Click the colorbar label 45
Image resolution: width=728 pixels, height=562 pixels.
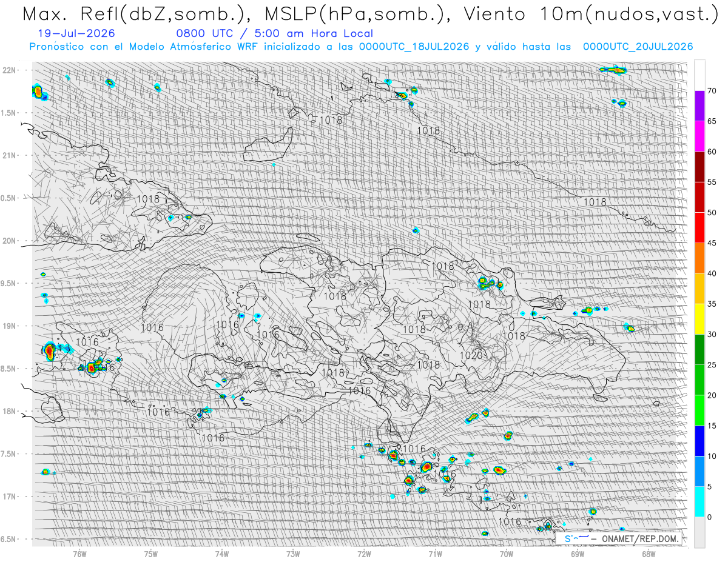click(712, 243)
